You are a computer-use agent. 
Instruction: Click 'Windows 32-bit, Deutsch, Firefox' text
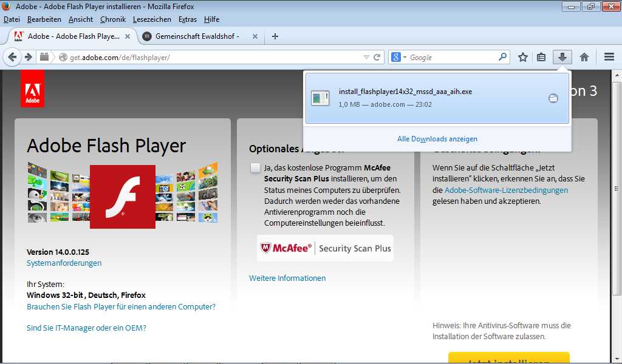click(x=86, y=295)
